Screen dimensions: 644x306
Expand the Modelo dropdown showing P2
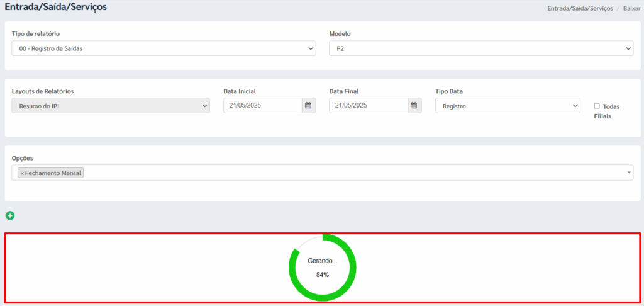[481, 48]
